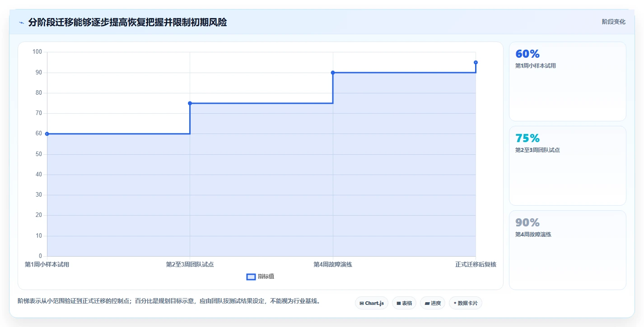Click x-axis label 第1周小样本试用
644x327 pixels.
point(47,265)
